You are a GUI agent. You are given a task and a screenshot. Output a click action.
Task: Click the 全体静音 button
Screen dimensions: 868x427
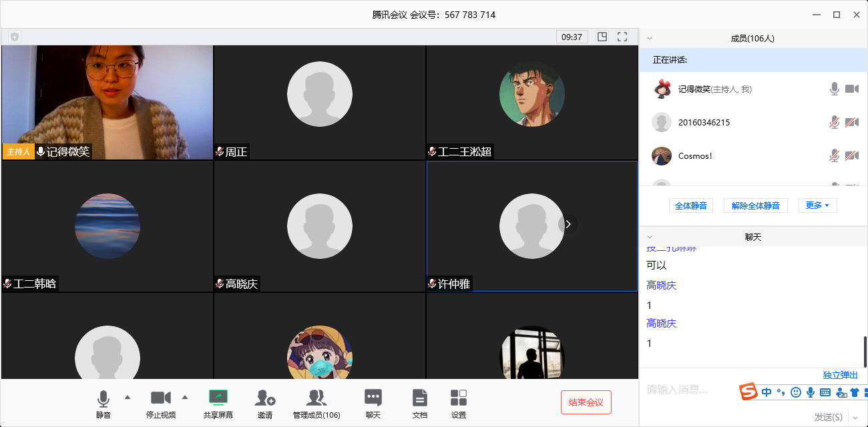tap(690, 205)
